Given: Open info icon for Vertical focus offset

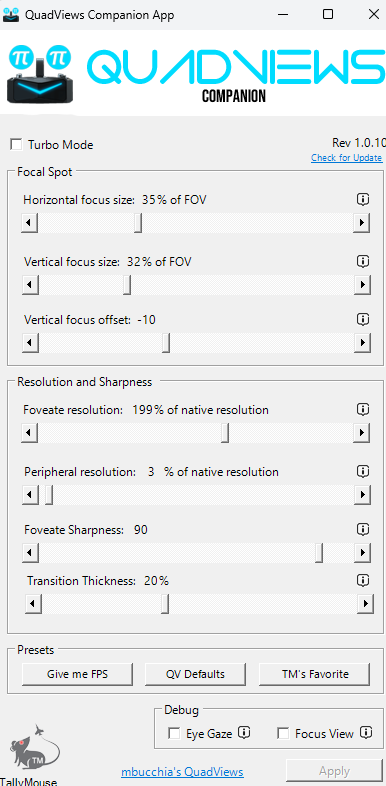Looking at the screenshot, I should coord(363,319).
